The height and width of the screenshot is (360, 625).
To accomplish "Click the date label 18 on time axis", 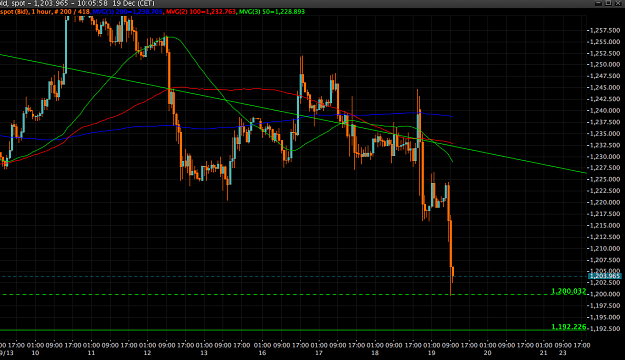I will 375,353.
